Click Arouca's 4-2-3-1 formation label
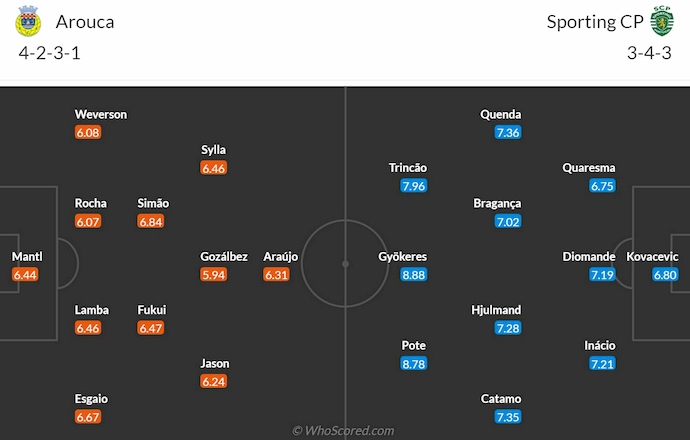 (x=49, y=52)
